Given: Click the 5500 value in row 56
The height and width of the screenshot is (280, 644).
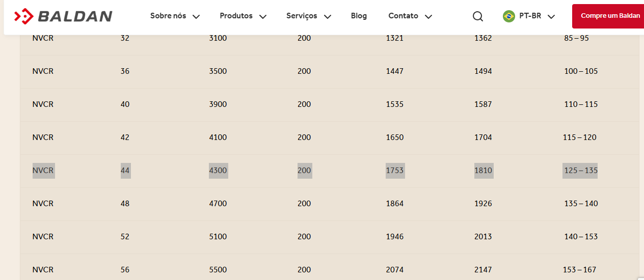Looking at the screenshot, I should pyautogui.click(x=218, y=270).
